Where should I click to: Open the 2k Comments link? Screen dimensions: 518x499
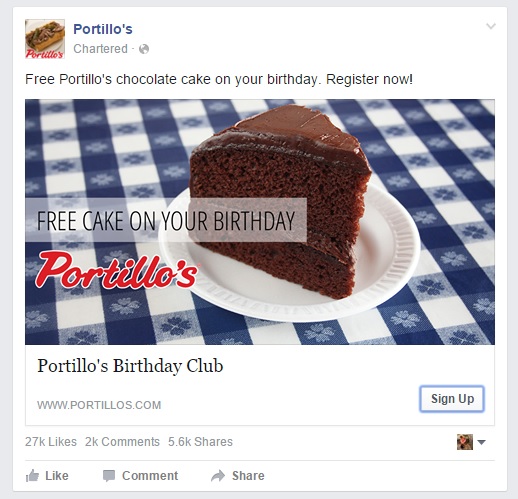point(122,442)
